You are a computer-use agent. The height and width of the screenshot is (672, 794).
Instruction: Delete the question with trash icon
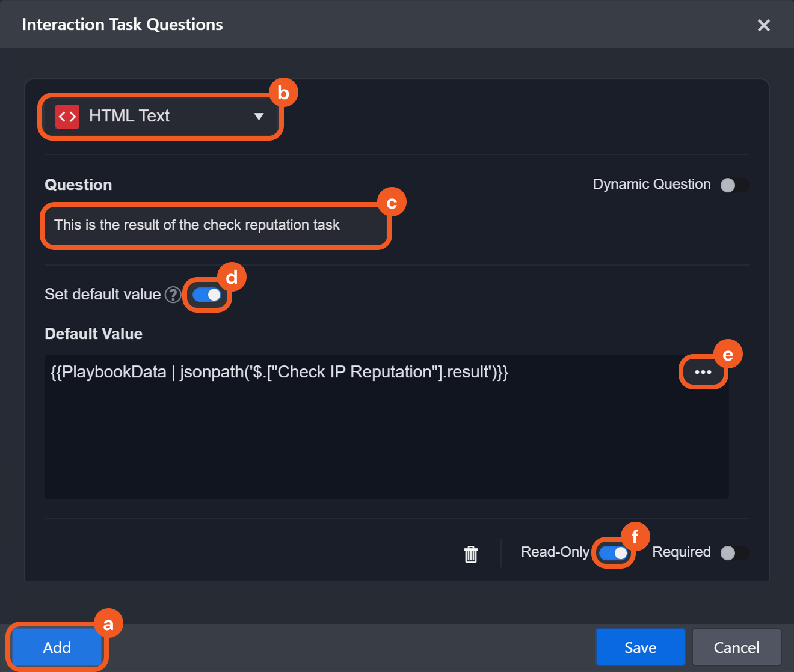pos(471,554)
